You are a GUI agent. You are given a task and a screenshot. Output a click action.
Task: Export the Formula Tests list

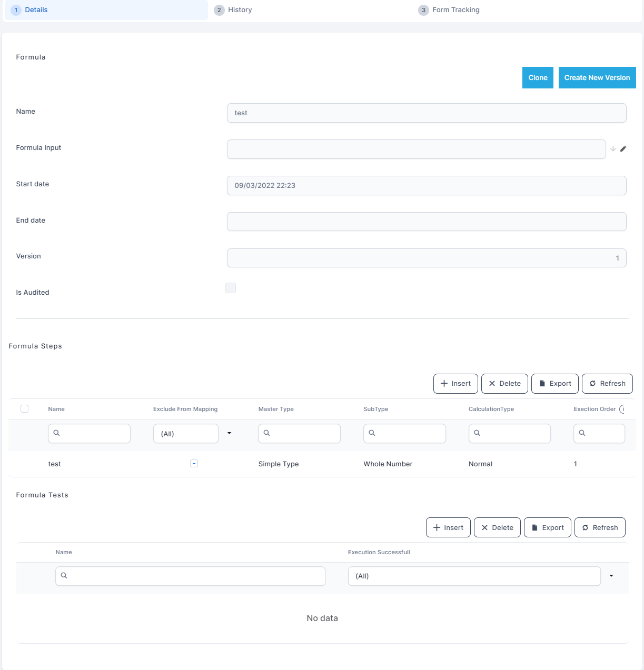tap(548, 527)
